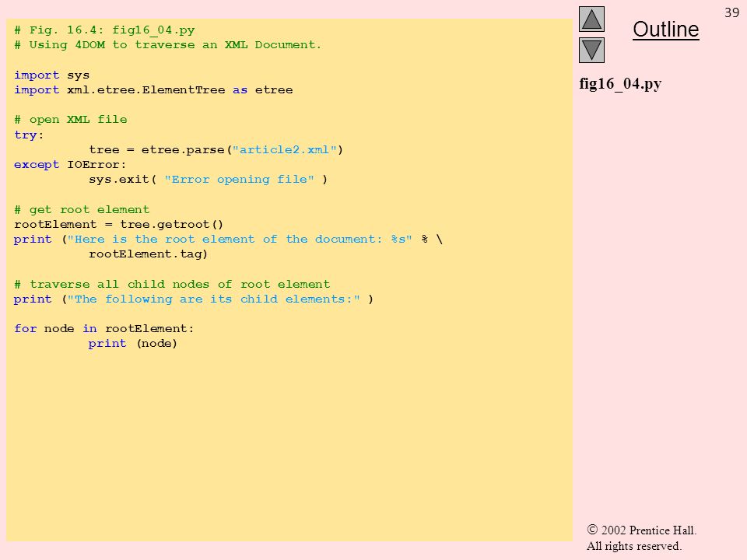Click the 'Using 4DOM to traverse' comment line
The height and width of the screenshot is (560, 747).
tap(168, 45)
